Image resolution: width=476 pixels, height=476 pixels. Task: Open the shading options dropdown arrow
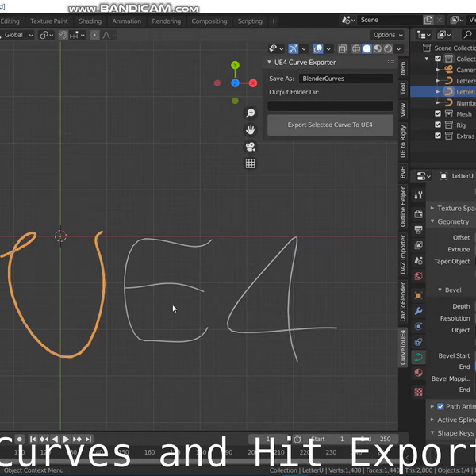pyautogui.click(x=399, y=49)
